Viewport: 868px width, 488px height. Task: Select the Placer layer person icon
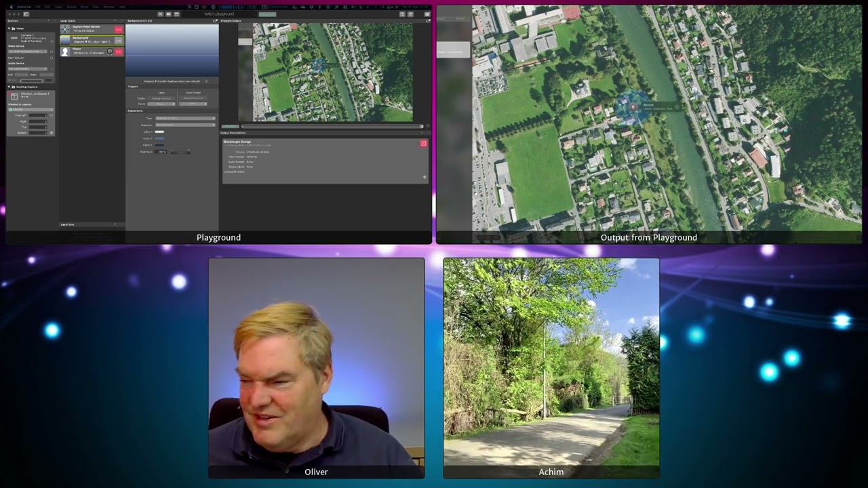click(65, 52)
